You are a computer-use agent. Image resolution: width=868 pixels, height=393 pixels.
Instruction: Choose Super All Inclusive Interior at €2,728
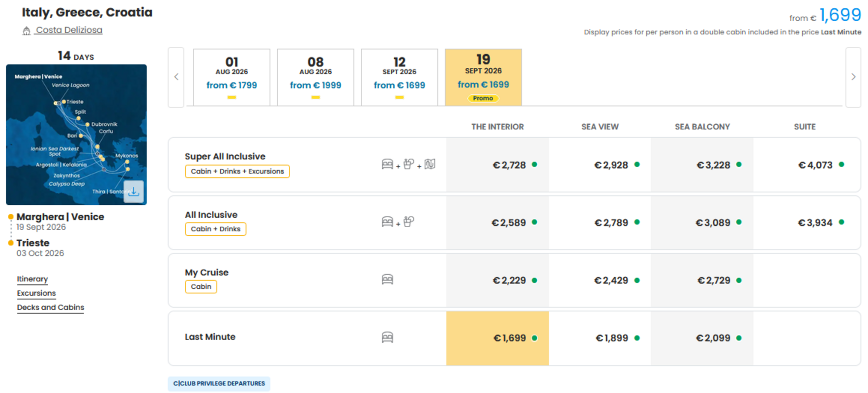497,165
